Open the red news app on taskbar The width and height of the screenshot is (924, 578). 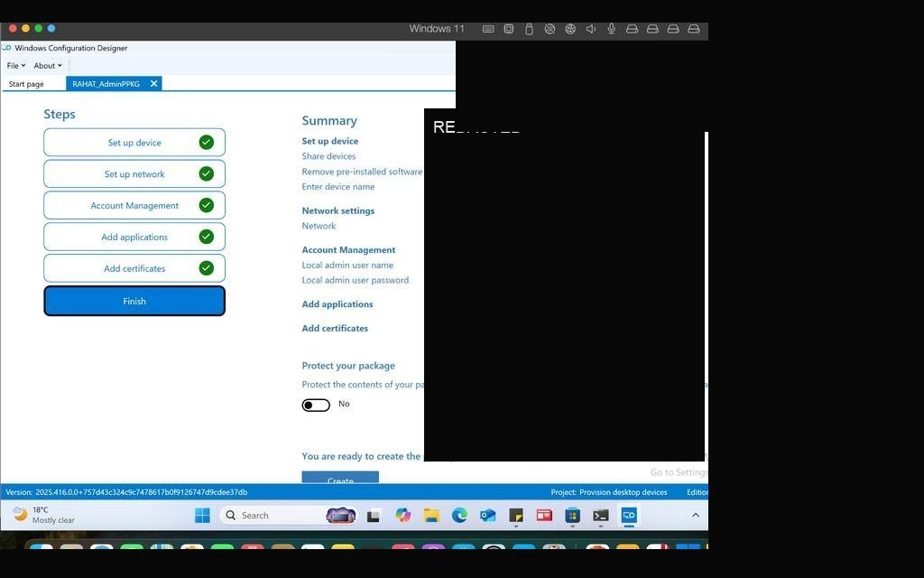coord(544,516)
